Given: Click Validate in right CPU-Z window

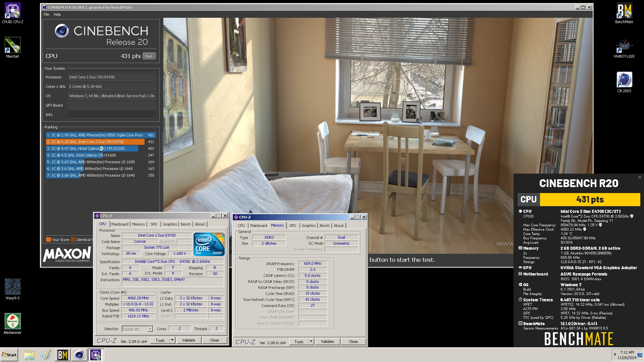Looking at the screenshot, I should pyautogui.click(x=327, y=342).
